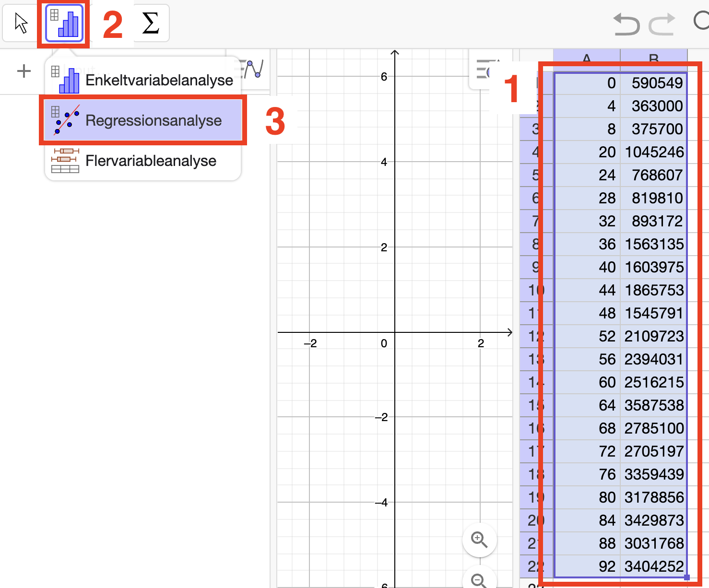Select column A cell containing 92
This screenshot has height=588, width=709.
pos(587,566)
